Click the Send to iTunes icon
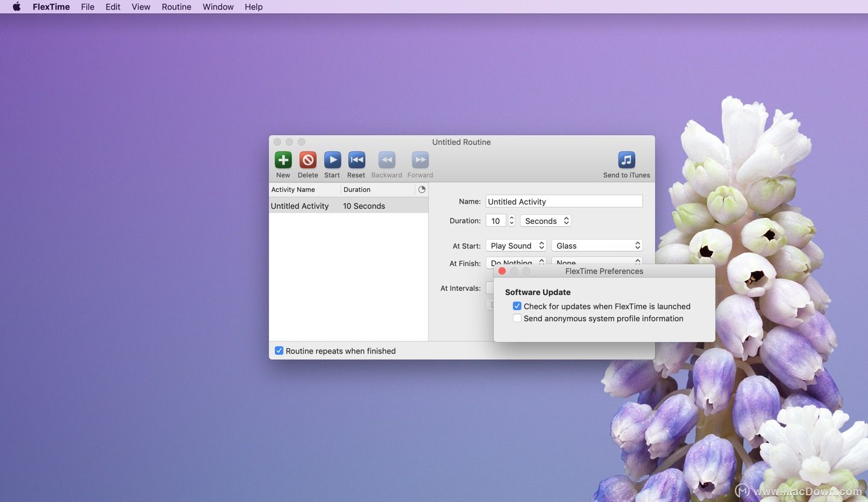The width and height of the screenshot is (868, 502). click(x=627, y=160)
